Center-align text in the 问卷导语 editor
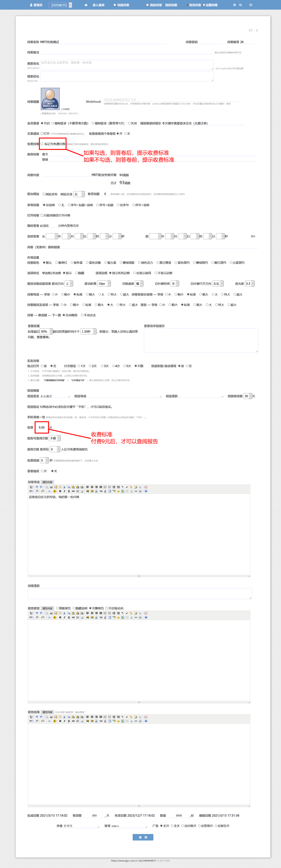 (92, 487)
